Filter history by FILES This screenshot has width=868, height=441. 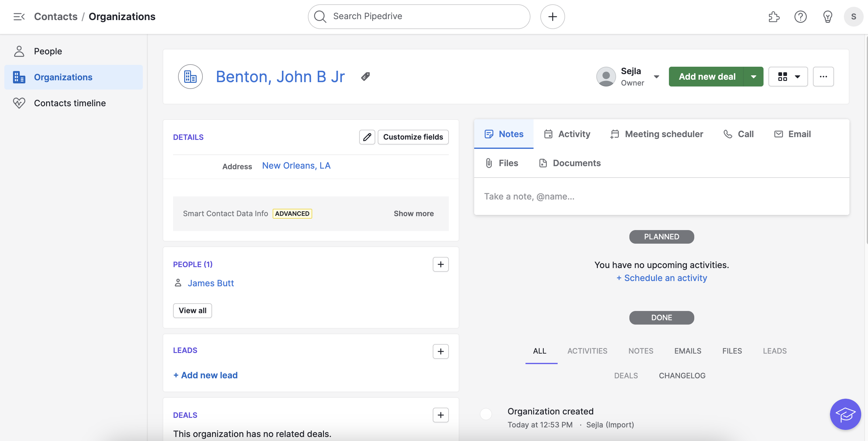(732, 351)
